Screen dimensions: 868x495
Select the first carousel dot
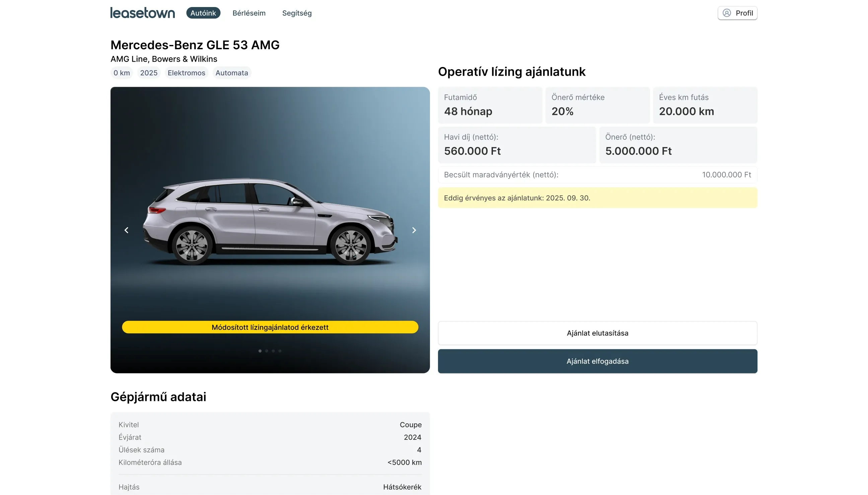260,351
